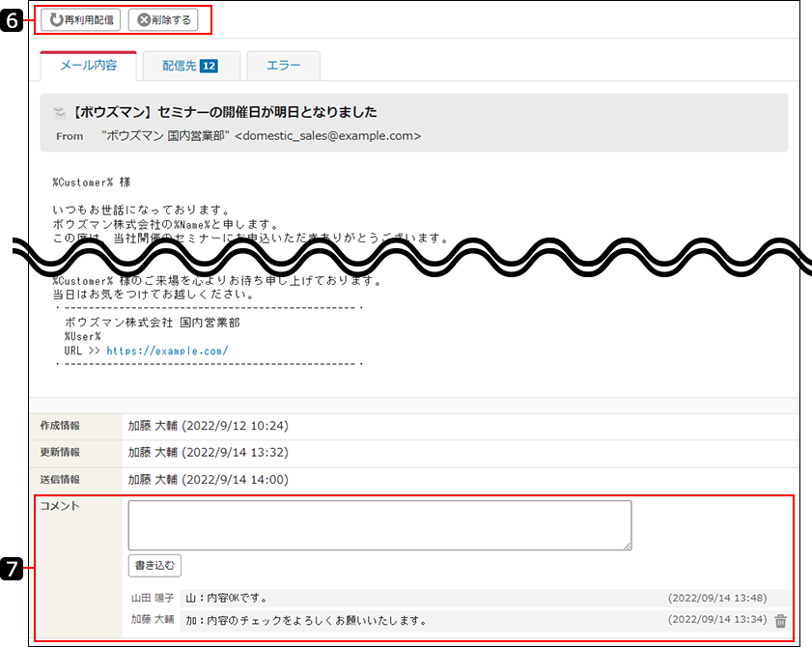Switch to the メール内容 tab
The width and height of the screenshot is (812, 647).
tap(88, 66)
